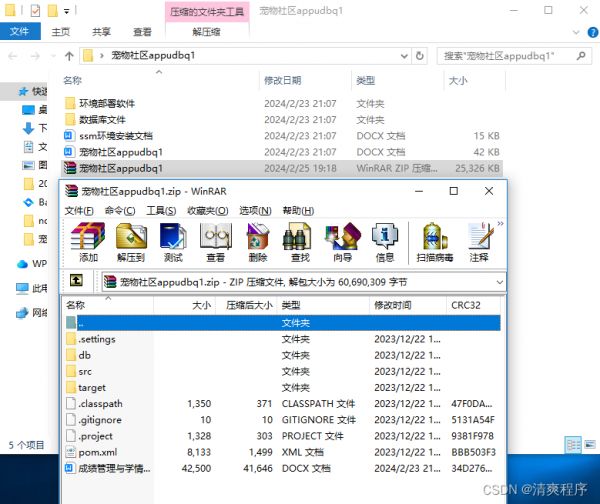Expand WinRAR toolbar overflow chevron
This screenshot has width=600, height=504.
tap(500, 223)
